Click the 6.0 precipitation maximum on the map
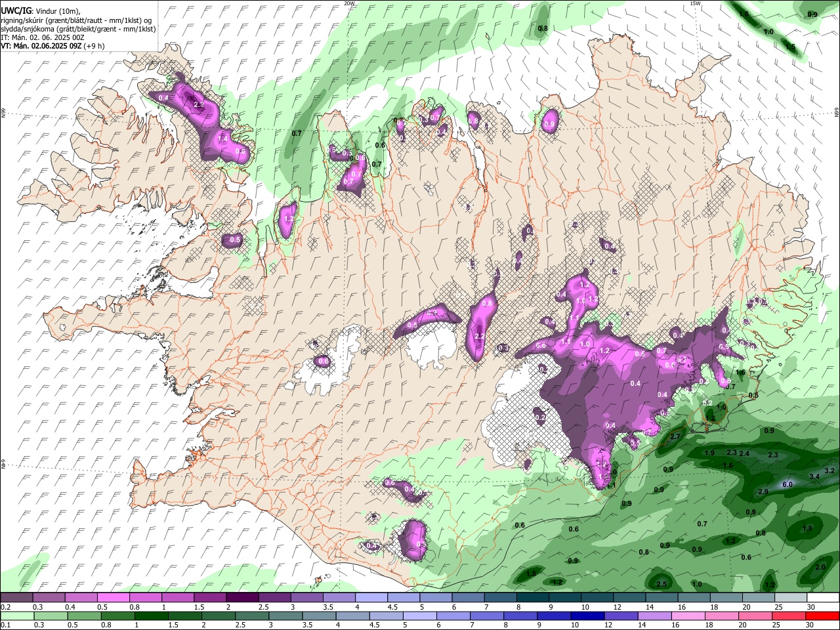The width and height of the screenshot is (840, 630). [x=787, y=484]
